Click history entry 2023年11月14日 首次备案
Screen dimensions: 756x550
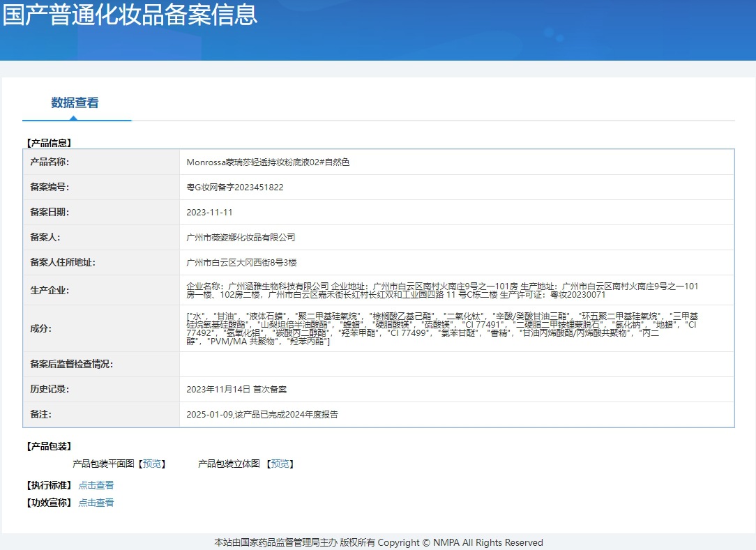236,389
